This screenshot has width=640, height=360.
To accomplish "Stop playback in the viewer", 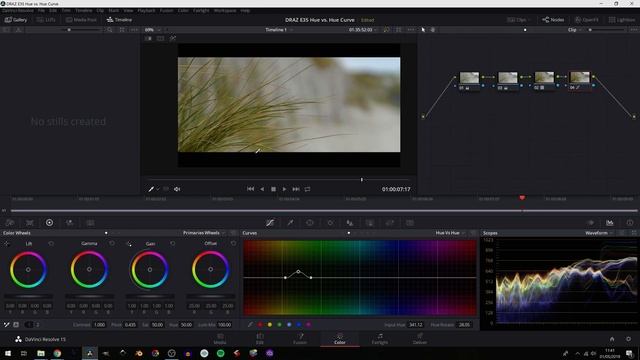I will point(273,189).
